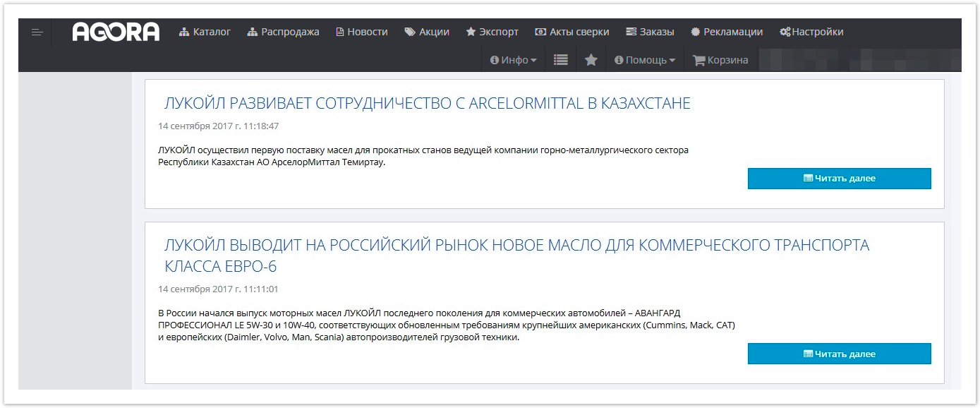This screenshot has width=980, height=408.
Task: Go to Новости page
Action: coord(362,32)
